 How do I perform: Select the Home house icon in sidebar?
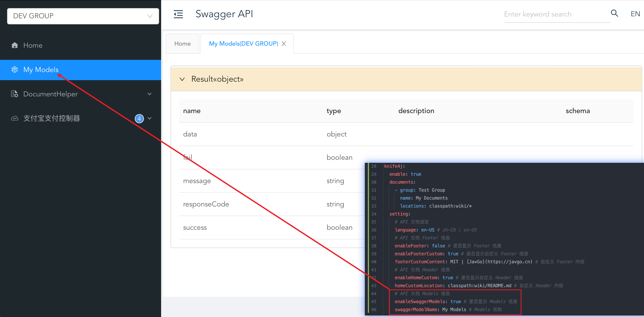tap(15, 45)
